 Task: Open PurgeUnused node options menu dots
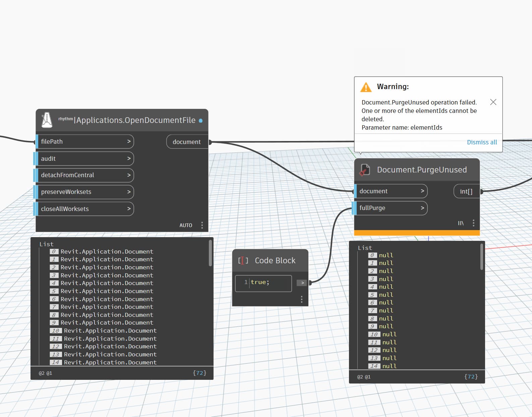click(473, 223)
